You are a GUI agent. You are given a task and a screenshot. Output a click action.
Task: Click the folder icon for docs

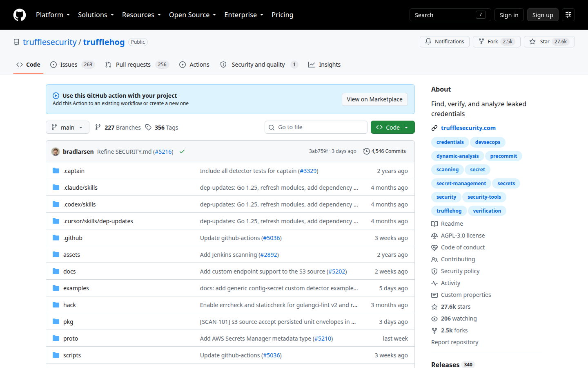tap(56, 271)
